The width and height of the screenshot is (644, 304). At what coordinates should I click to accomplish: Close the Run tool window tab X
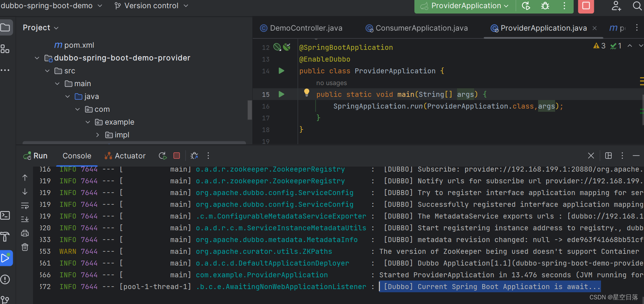591,156
